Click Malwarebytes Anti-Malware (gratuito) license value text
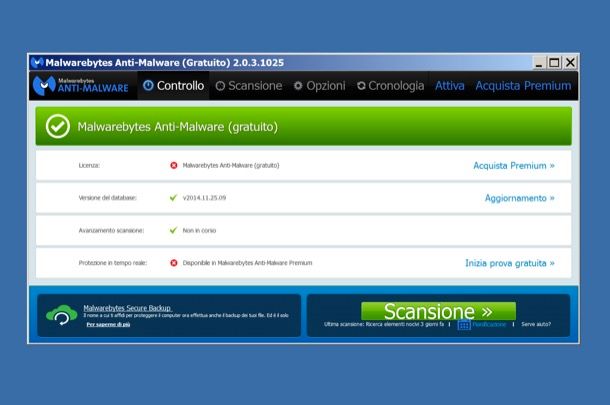This screenshot has height=405, width=610. (x=231, y=165)
